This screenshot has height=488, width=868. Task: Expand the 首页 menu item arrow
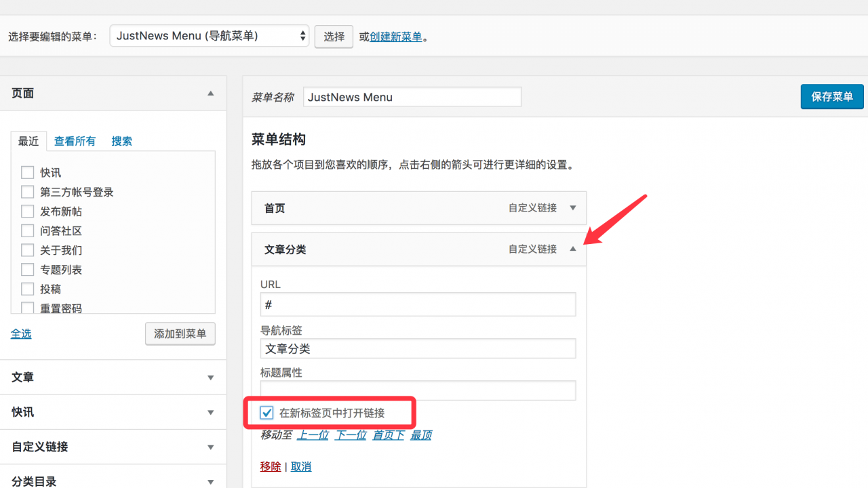[x=573, y=208]
